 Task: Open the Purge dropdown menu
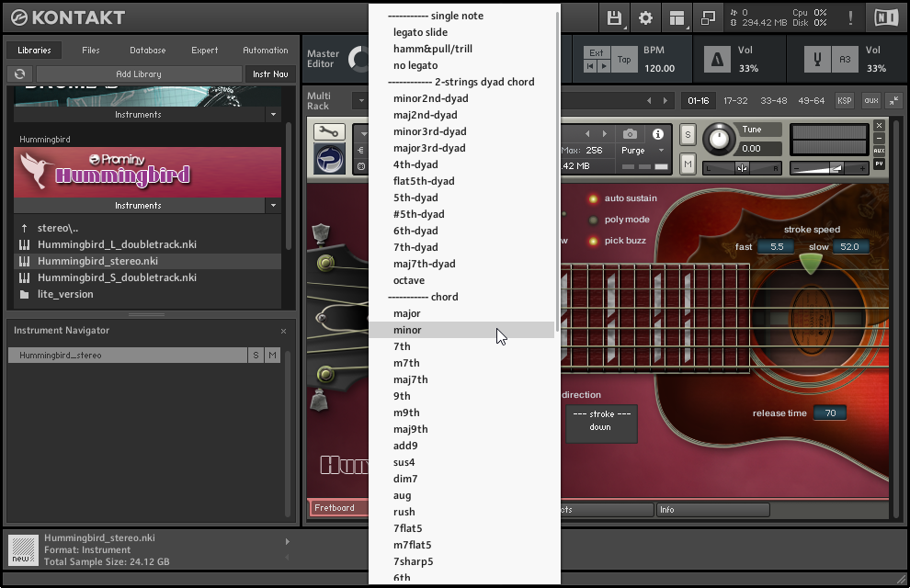pyautogui.click(x=643, y=150)
